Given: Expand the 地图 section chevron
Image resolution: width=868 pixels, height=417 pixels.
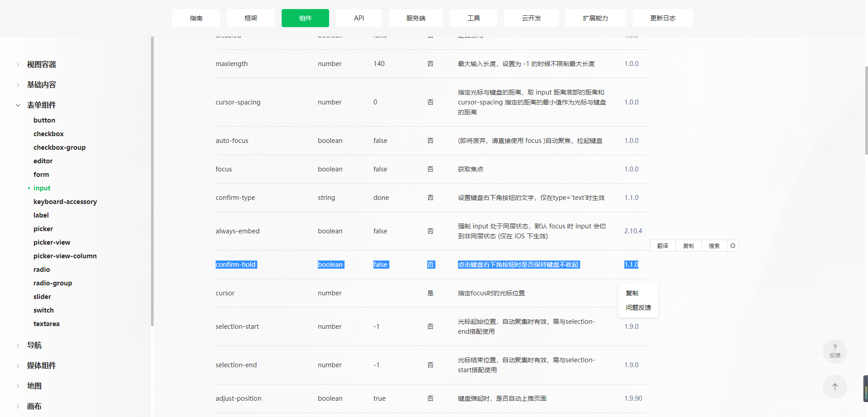Looking at the screenshot, I should pyautogui.click(x=18, y=386).
